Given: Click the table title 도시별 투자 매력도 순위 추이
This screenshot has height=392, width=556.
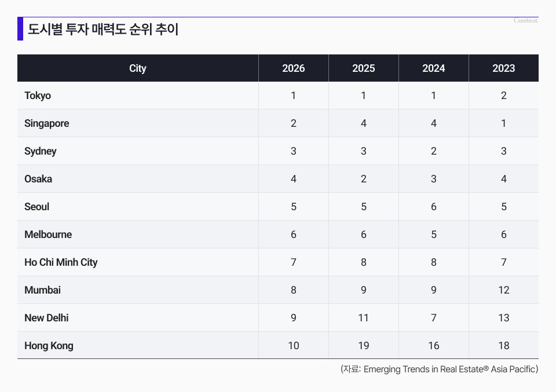Looking at the screenshot, I should click(x=103, y=30).
